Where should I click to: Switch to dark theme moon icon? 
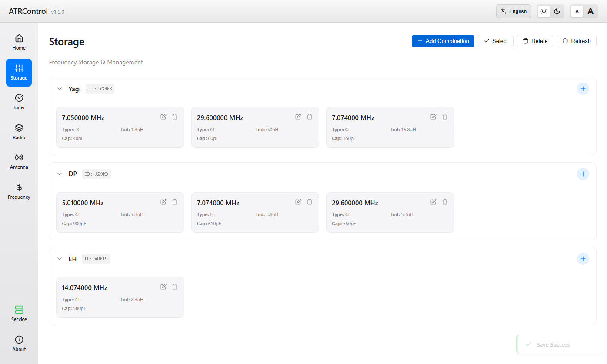pyautogui.click(x=557, y=11)
